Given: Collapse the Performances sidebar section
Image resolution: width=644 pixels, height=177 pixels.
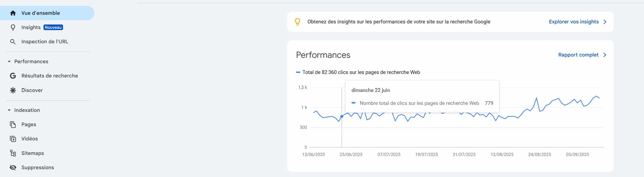Looking at the screenshot, I should click(x=9, y=62).
